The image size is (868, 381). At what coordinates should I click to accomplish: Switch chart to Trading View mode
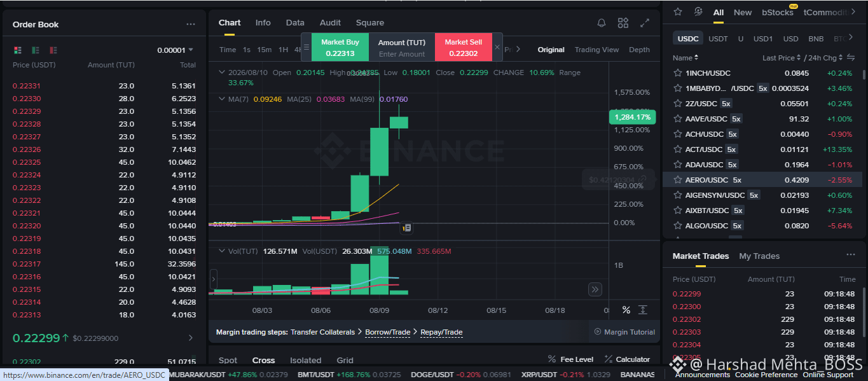click(596, 50)
